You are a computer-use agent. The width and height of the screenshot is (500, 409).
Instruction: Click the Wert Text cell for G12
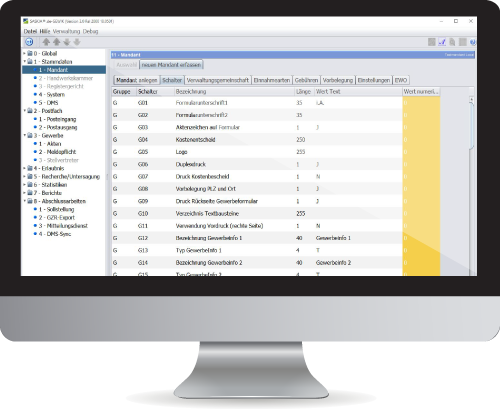coord(358,238)
